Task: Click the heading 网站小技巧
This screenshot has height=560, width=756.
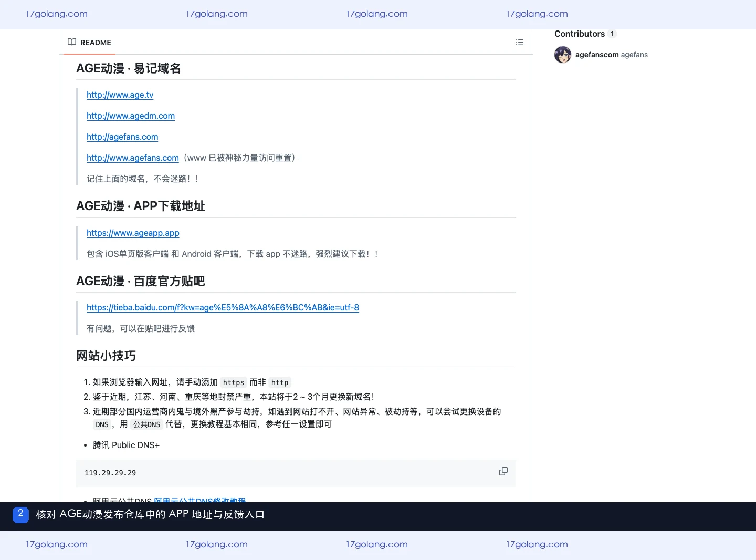Action: [106, 356]
